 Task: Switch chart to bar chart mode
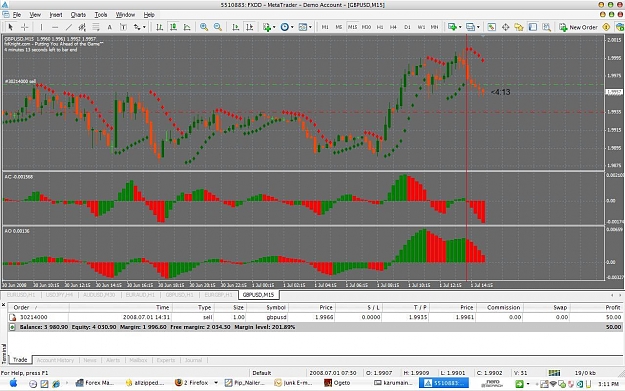click(x=159, y=27)
